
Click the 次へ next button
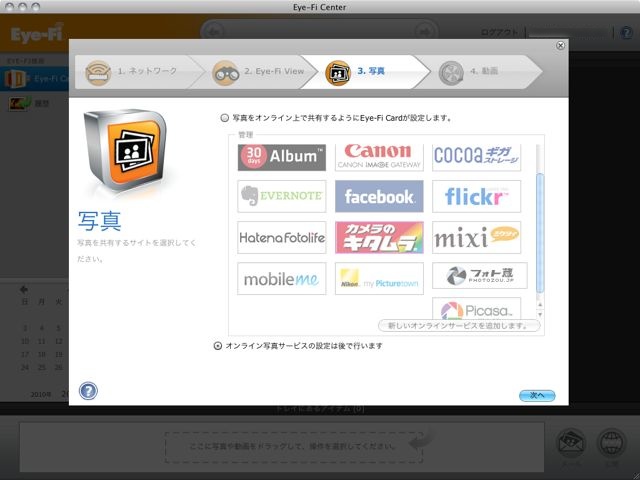pos(537,395)
